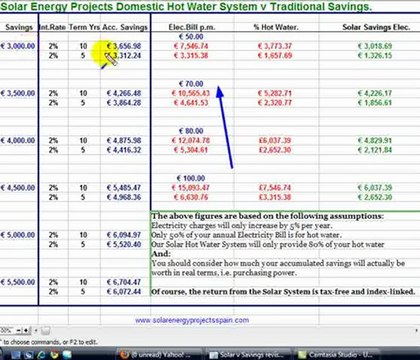
Task: Select the % Hot Water. header cell
Action: (276, 27)
